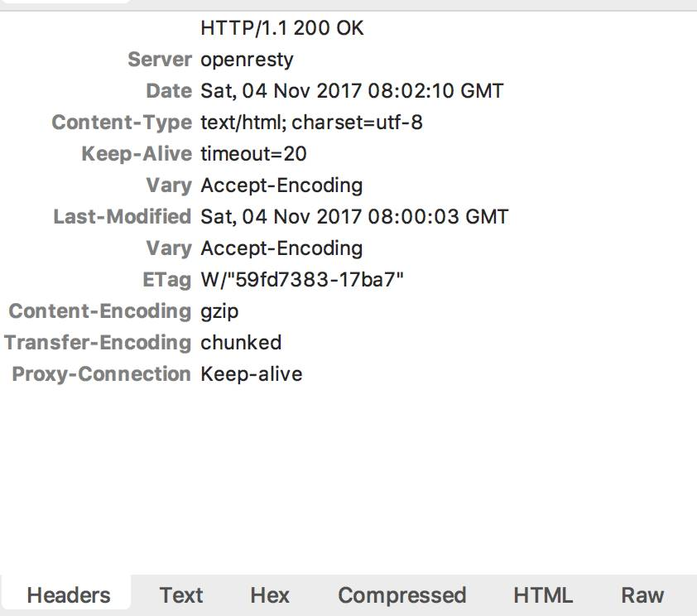Show the Hex view tab
The width and height of the screenshot is (697, 616).
270,595
